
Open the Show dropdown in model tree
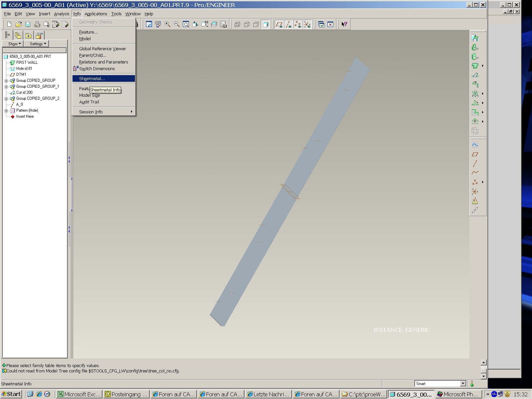click(x=14, y=44)
